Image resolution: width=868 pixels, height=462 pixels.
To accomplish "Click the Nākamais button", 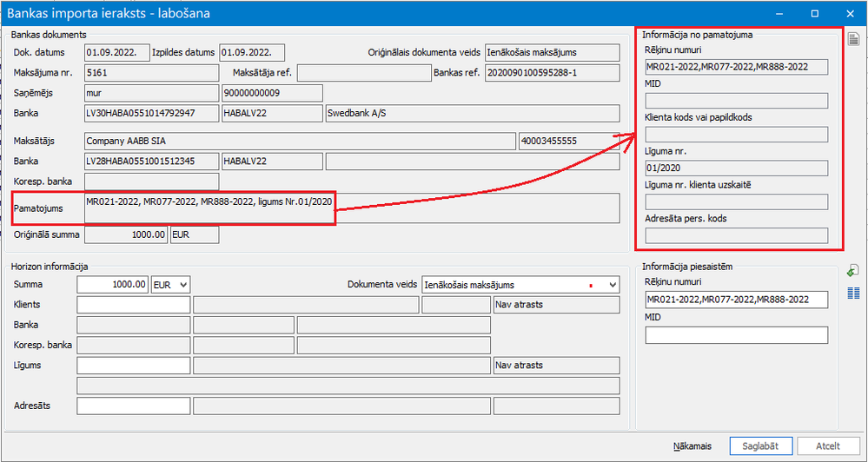I will tap(692, 446).
